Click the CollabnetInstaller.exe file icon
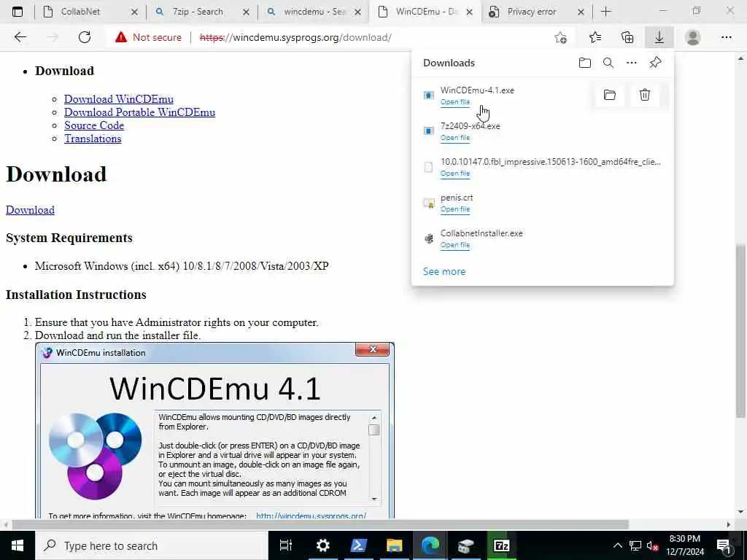Image resolution: width=747 pixels, height=560 pixels. (x=429, y=238)
